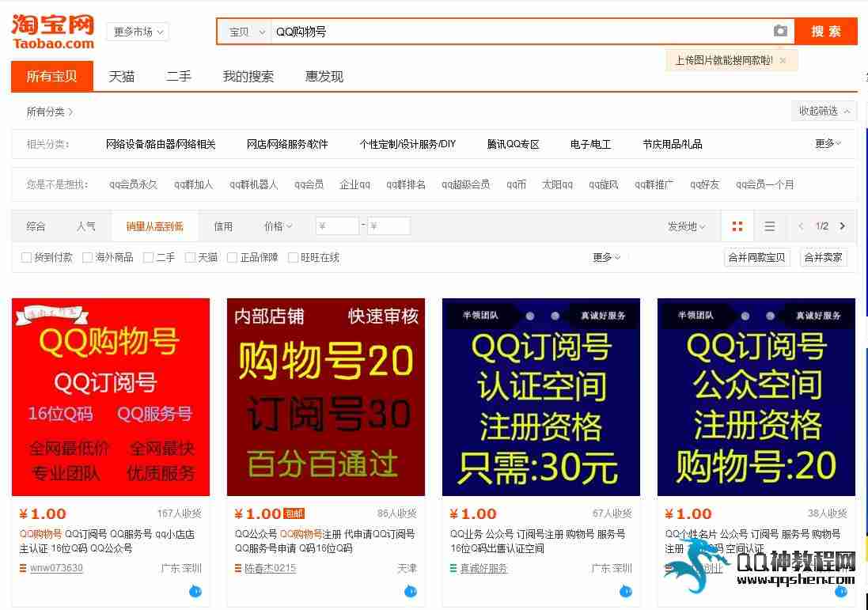Sort results by 信用

pyautogui.click(x=223, y=225)
